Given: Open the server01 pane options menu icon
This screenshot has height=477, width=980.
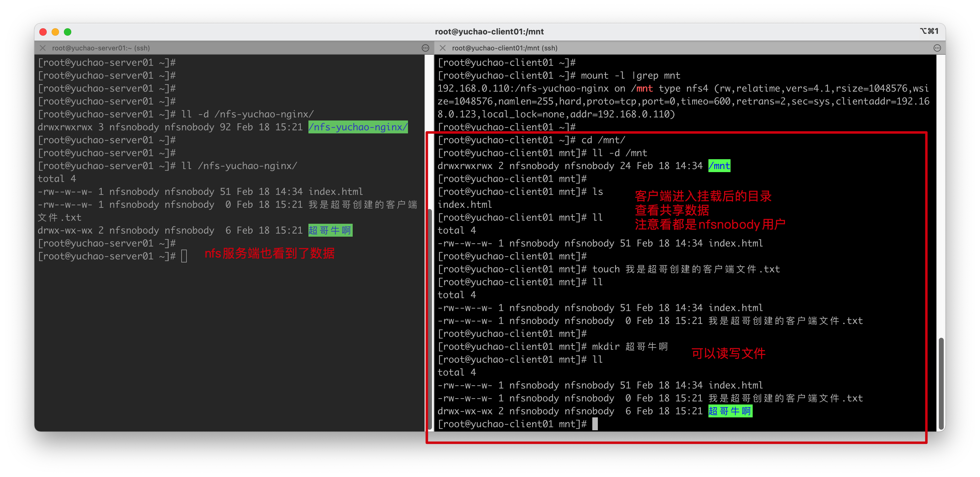Looking at the screenshot, I should 425,48.
